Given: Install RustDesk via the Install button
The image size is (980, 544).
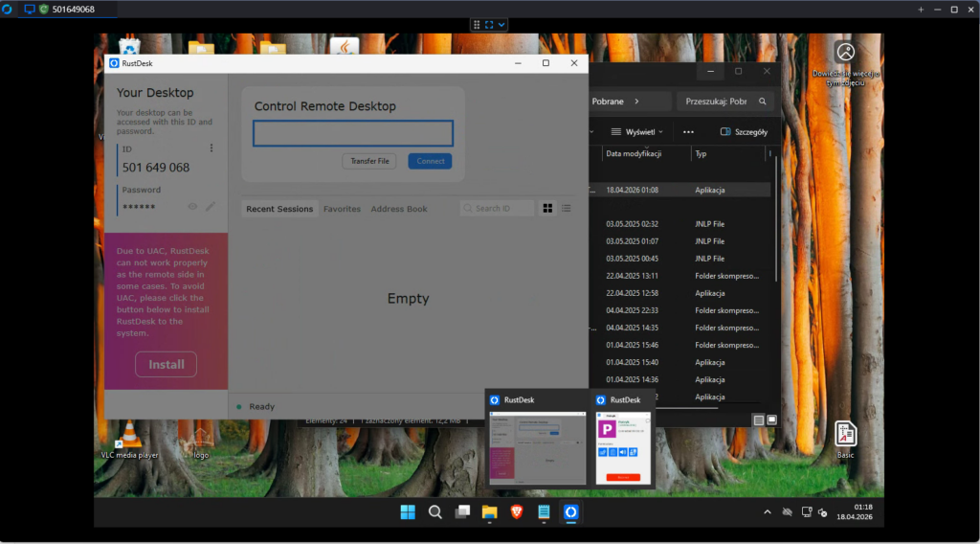Looking at the screenshot, I should (x=166, y=364).
